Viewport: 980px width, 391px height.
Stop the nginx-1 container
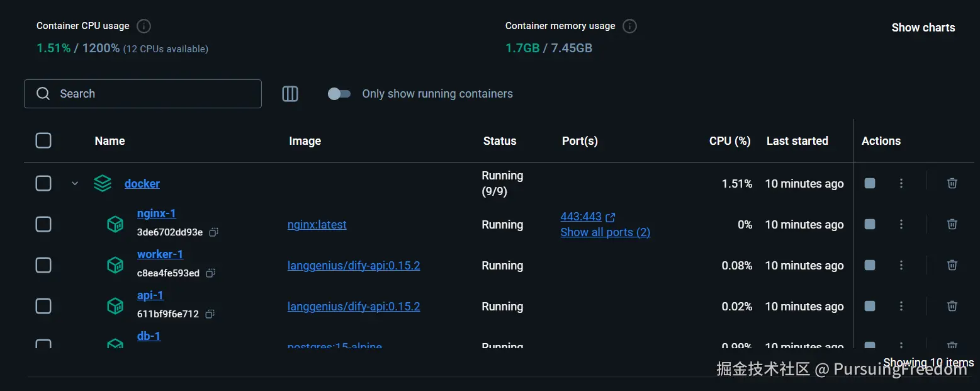(x=870, y=224)
